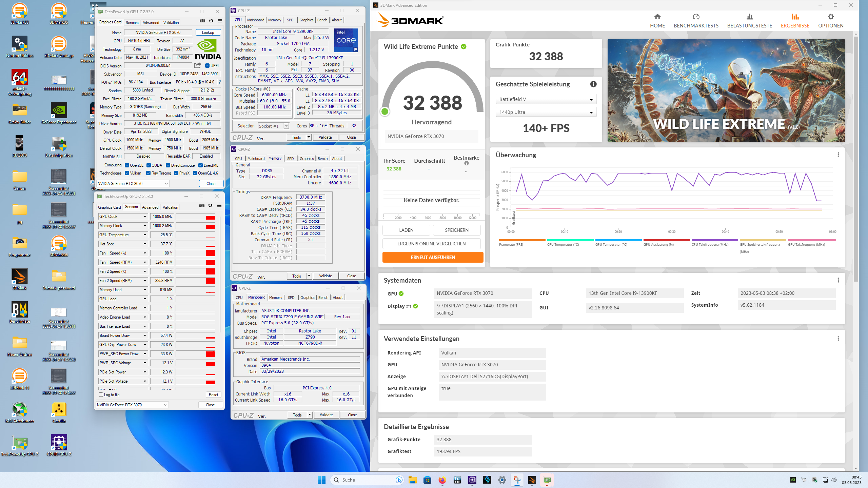Click screenshot camera icon in upper GPU-Z window
The height and width of the screenshot is (488, 868).
[202, 21]
